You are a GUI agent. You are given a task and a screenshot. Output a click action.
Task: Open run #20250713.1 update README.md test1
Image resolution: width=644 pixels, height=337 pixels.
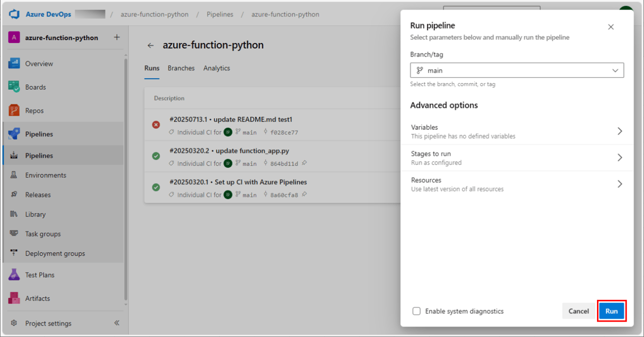click(x=231, y=120)
